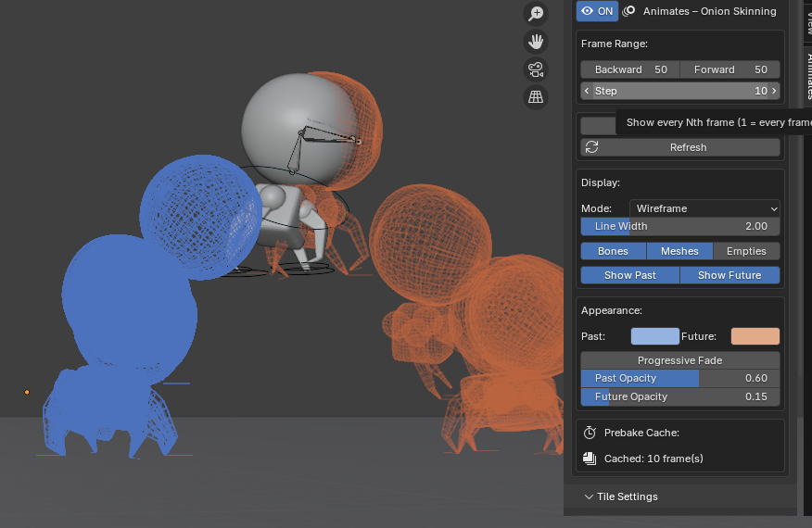Enable the Empties display toggle
This screenshot has height=528, width=812.
point(746,251)
